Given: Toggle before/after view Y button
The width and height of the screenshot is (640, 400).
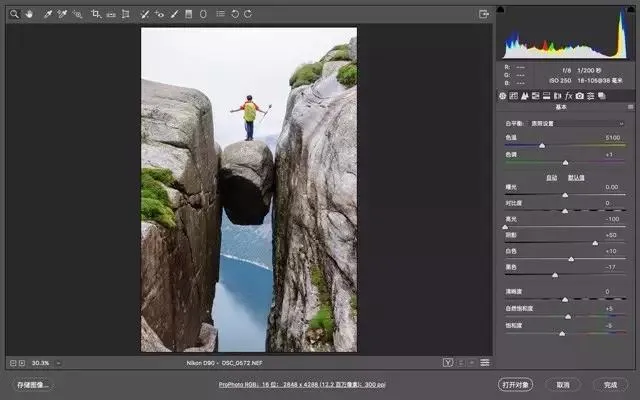Looking at the screenshot, I should tap(448, 362).
